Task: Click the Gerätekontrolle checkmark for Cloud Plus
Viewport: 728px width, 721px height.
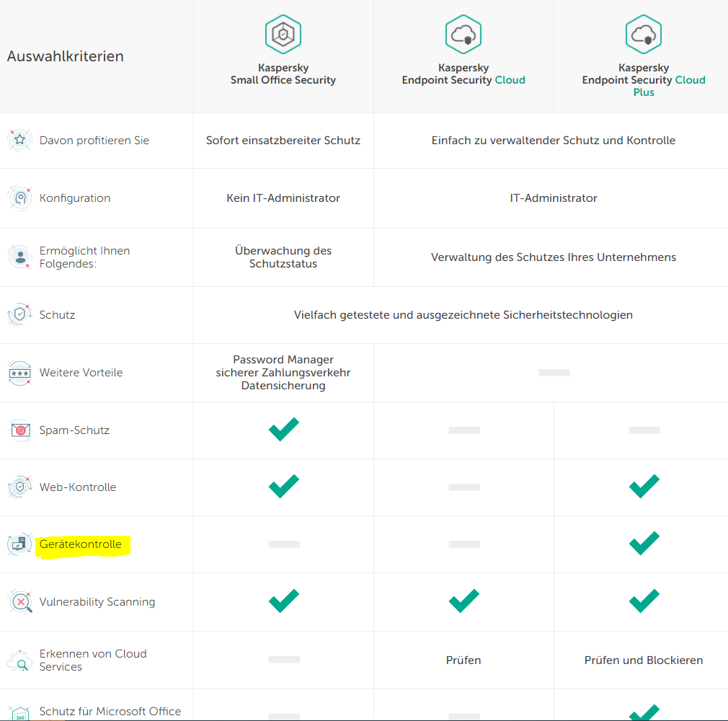Action: coord(644,544)
